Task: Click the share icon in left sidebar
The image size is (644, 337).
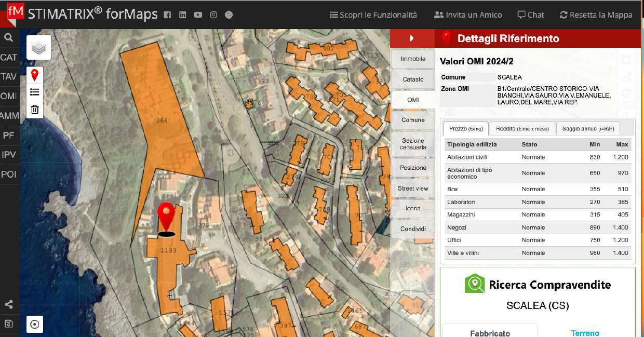Action: pos(9,305)
